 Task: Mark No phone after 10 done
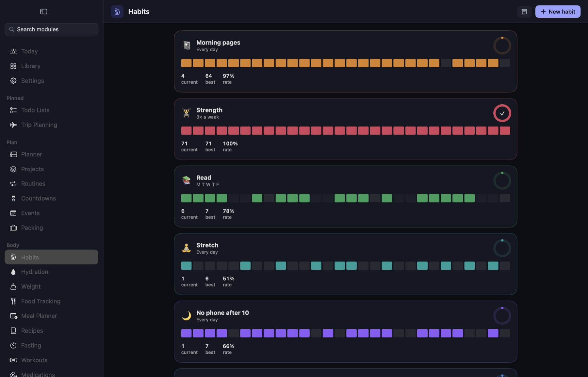pyautogui.click(x=502, y=316)
